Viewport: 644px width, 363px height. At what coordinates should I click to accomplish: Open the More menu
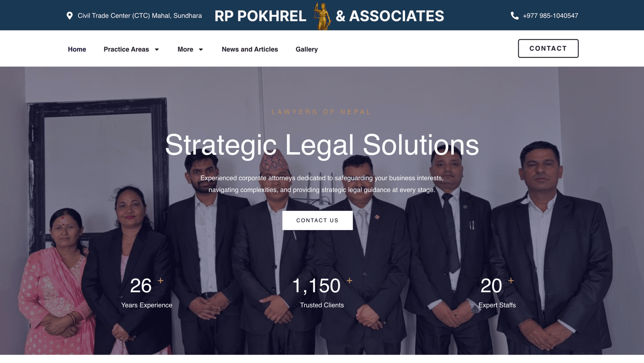[185, 49]
